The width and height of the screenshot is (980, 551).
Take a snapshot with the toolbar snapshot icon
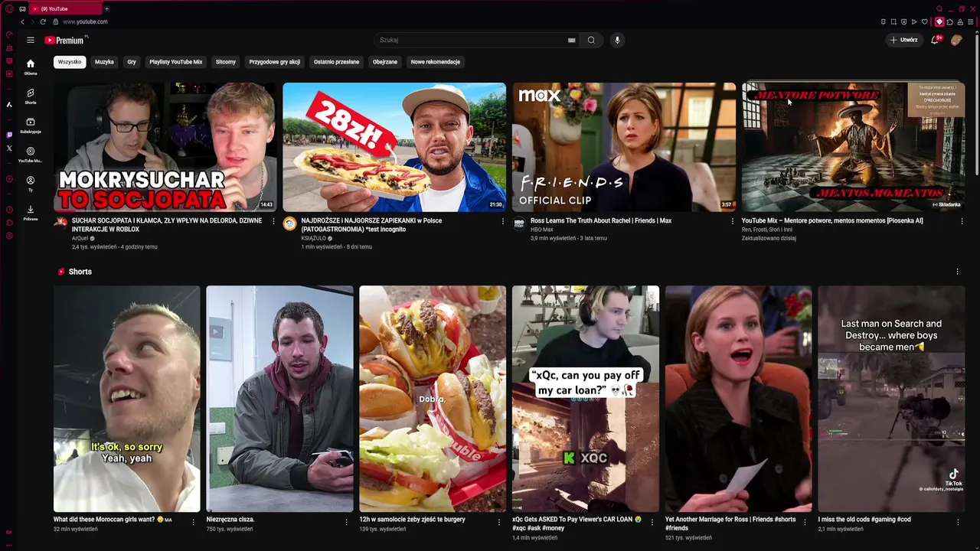click(x=893, y=21)
